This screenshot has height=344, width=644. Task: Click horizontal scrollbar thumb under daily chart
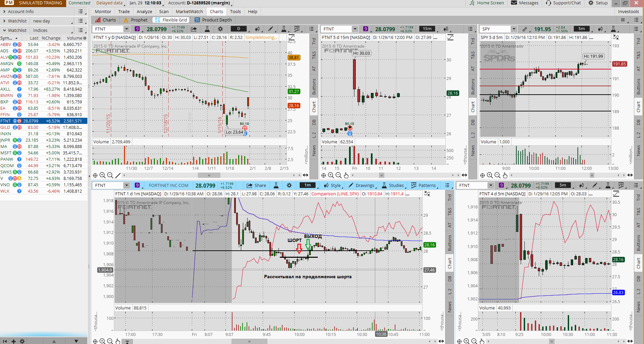(209, 175)
